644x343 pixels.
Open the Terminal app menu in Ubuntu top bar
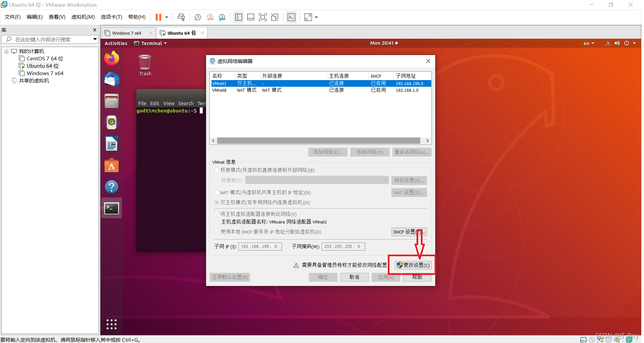[151, 43]
